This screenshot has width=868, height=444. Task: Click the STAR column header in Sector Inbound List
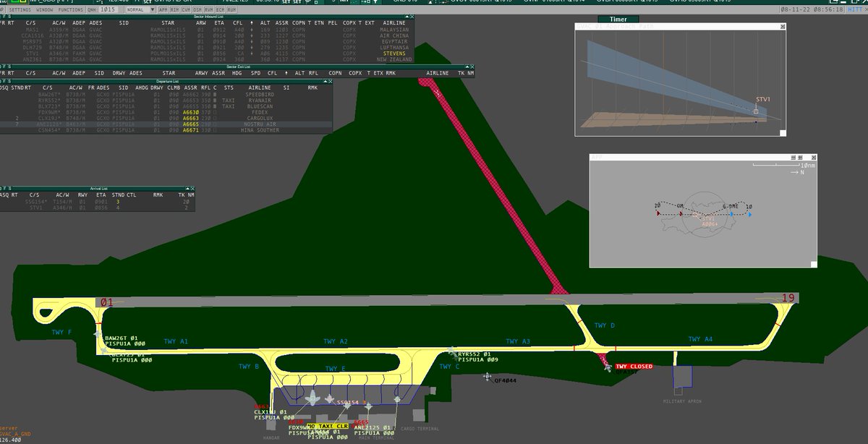[169, 22]
